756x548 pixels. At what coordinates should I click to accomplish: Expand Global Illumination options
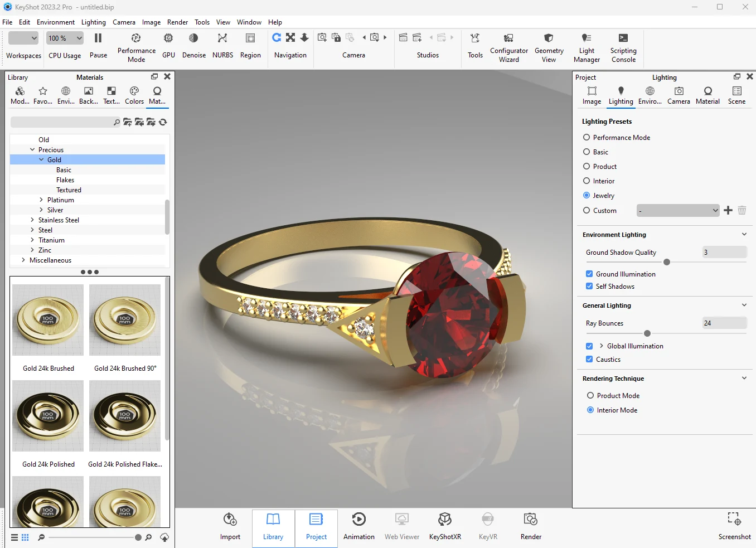click(601, 346)
